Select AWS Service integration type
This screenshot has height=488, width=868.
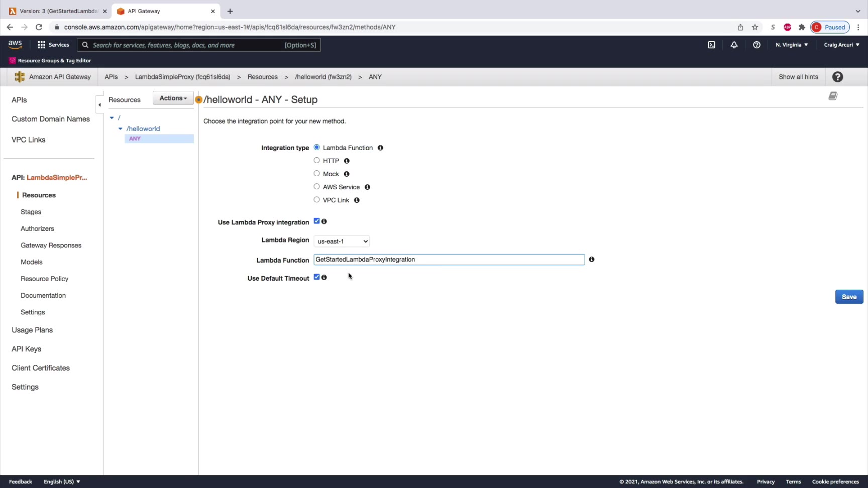[316, 186]
